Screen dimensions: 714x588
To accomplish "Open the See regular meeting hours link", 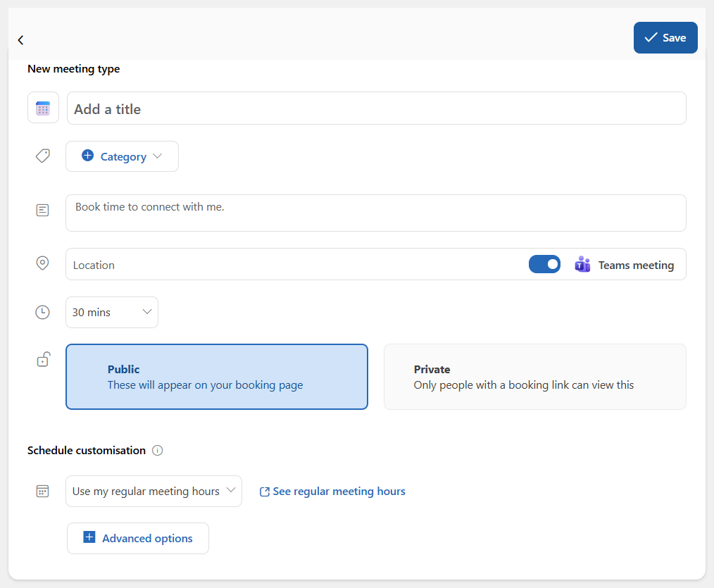I will (x=332, y=492).
